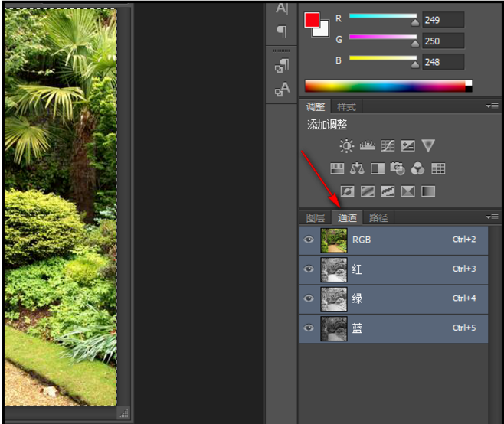Add a Threshold adjustment

(x=388, y=191)
